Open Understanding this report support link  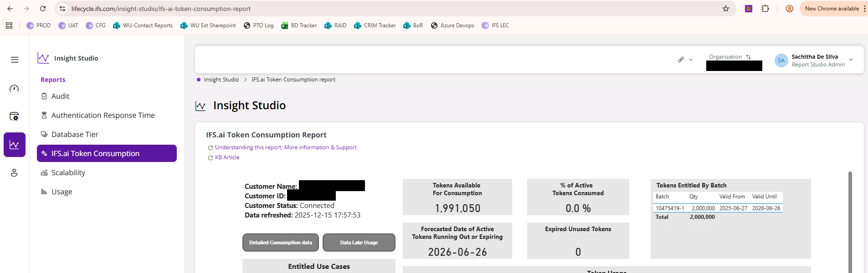286,147
